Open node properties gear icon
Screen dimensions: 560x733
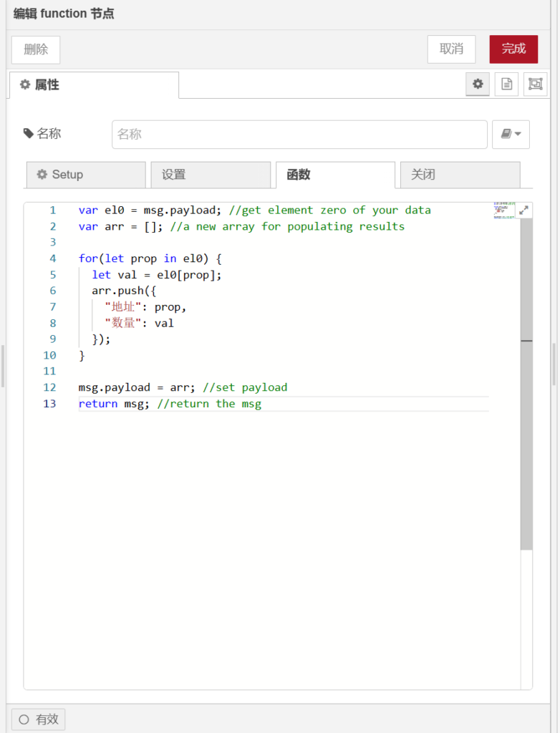click(x=478, y=84)
